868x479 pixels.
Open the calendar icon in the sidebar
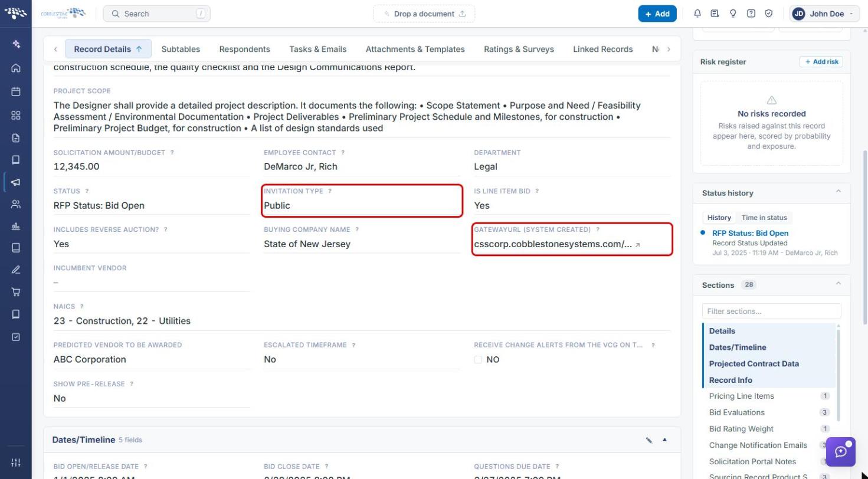16,91
